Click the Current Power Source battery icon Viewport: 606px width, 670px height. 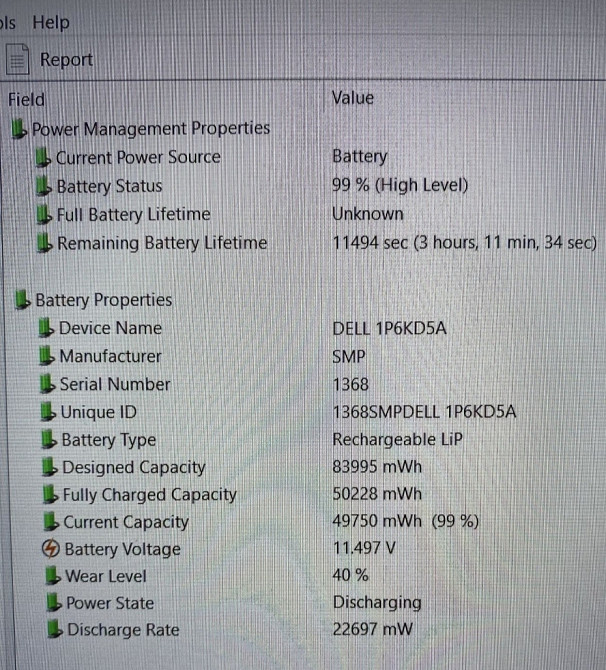point(43,158)
